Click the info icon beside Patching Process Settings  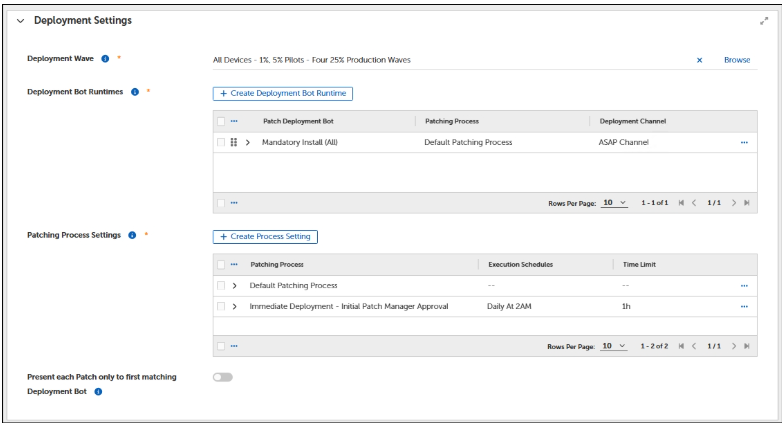[x=131, y=236]
